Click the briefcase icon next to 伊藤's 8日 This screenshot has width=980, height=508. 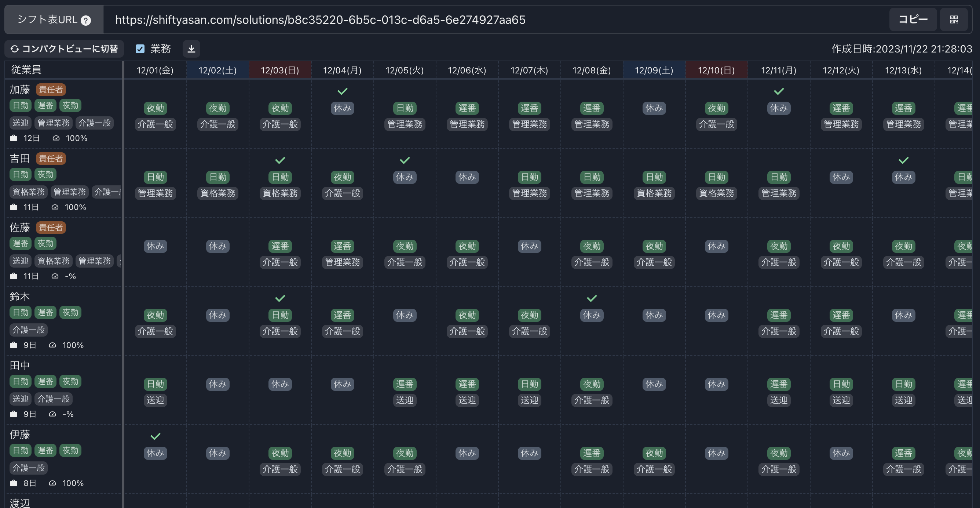[14, 483]
